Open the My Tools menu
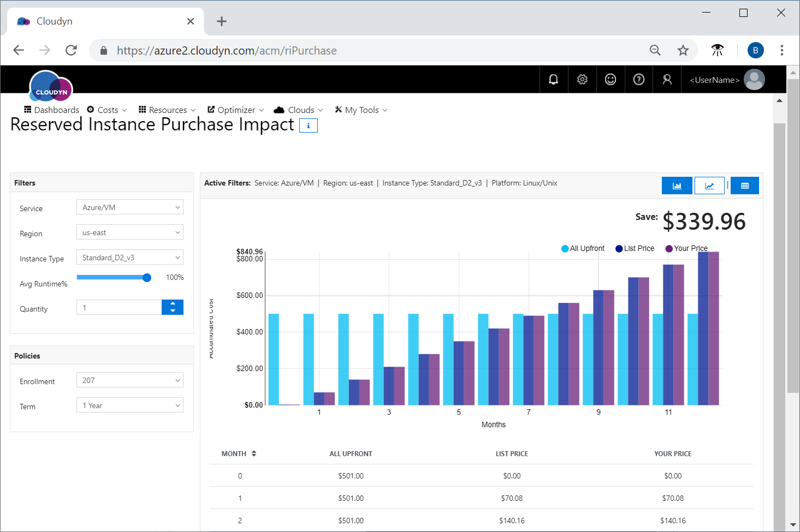 (361, 110)
